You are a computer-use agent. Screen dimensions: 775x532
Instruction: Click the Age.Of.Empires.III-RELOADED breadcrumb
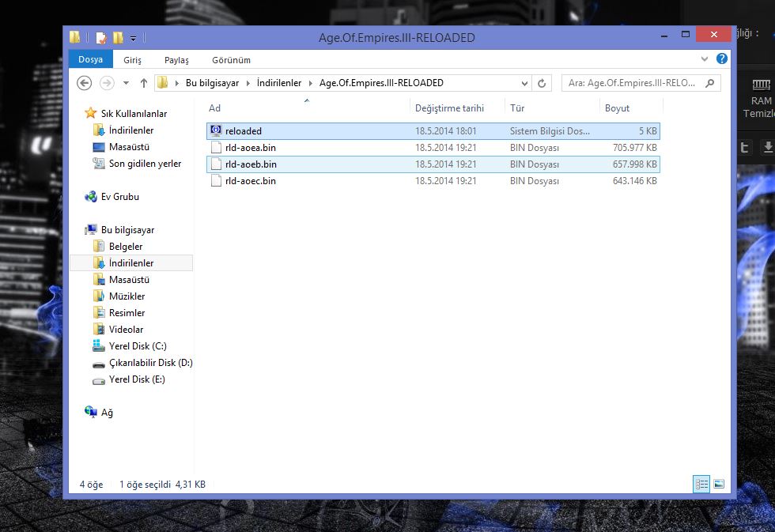tap(381, 83)
